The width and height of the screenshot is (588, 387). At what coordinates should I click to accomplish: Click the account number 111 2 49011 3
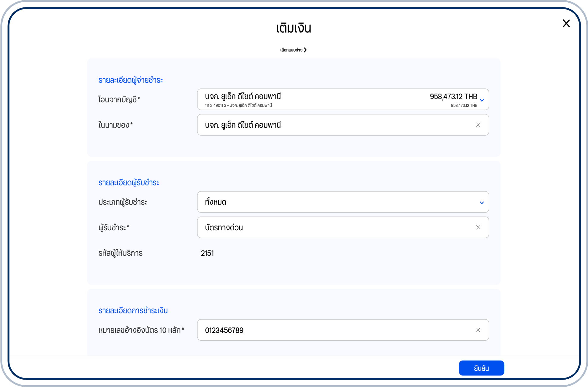point(215,105)
